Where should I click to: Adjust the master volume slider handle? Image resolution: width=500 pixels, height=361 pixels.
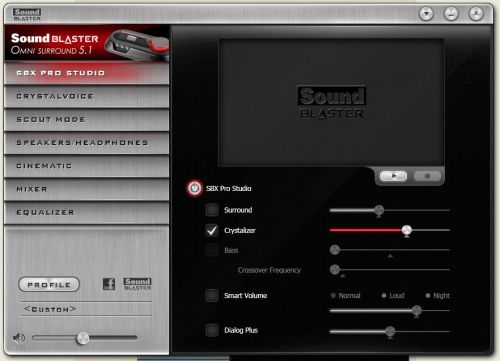[83, 338]
